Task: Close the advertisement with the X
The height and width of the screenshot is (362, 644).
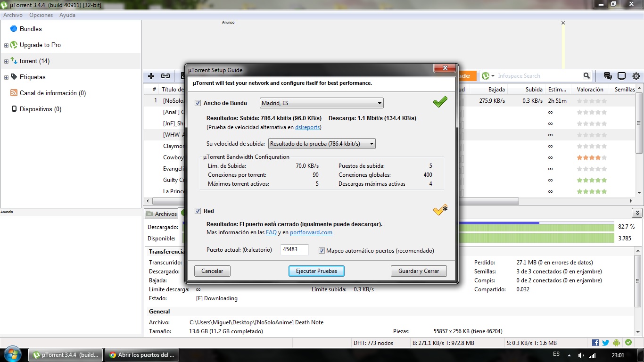Action: pyautogui.click(x=563, y=23)
